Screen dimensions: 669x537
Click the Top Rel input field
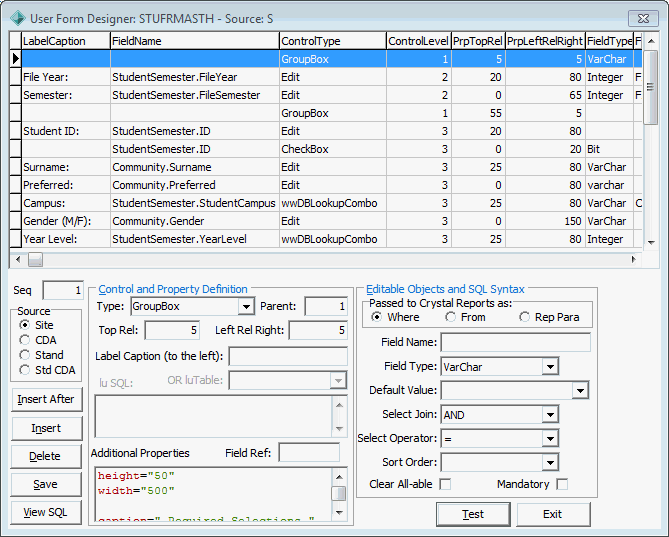click(172, 330)
